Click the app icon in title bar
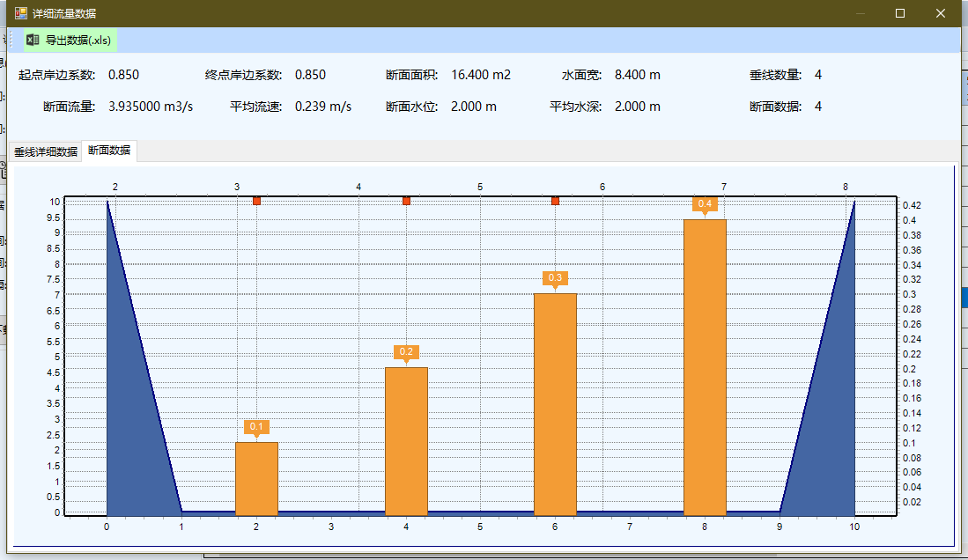 tap(21, 13)
